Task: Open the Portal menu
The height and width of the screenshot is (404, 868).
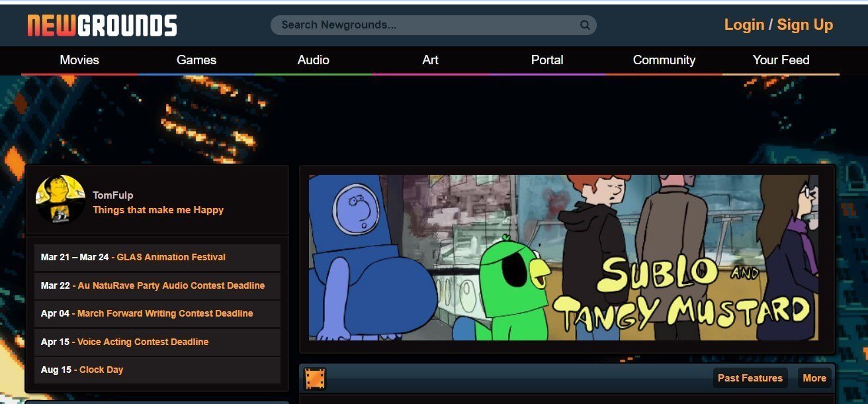Action: pyautogui.click(x=547, y=60)
